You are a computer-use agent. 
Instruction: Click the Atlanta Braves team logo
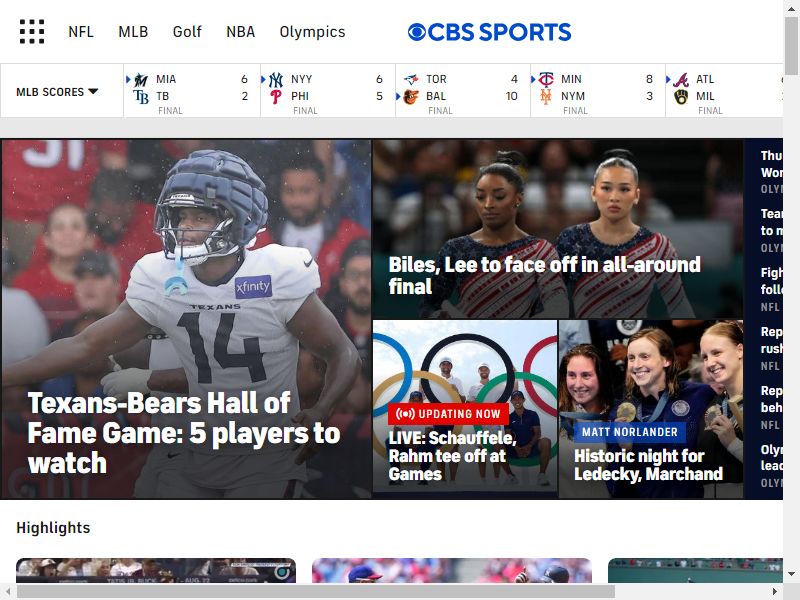tap(681, 80)
